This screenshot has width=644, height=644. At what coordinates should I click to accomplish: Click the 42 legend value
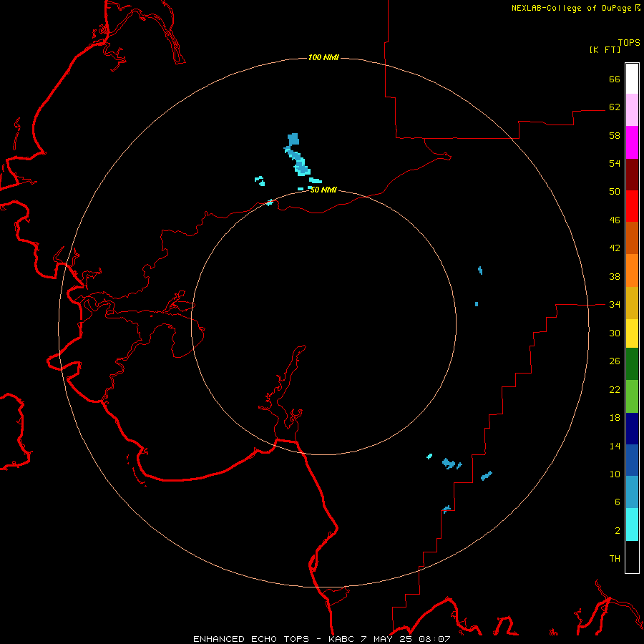click(x=615, y=248)
